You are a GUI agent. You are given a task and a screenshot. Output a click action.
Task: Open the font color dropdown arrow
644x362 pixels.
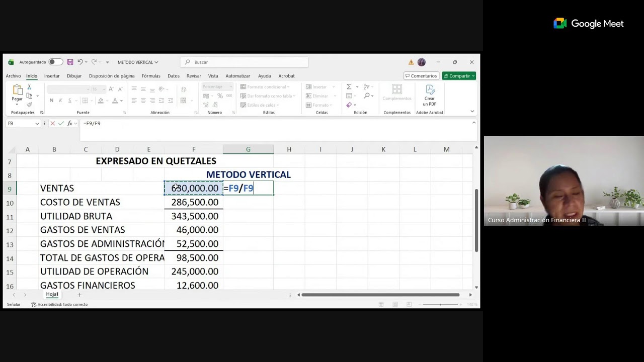click(x=121, y=101)
